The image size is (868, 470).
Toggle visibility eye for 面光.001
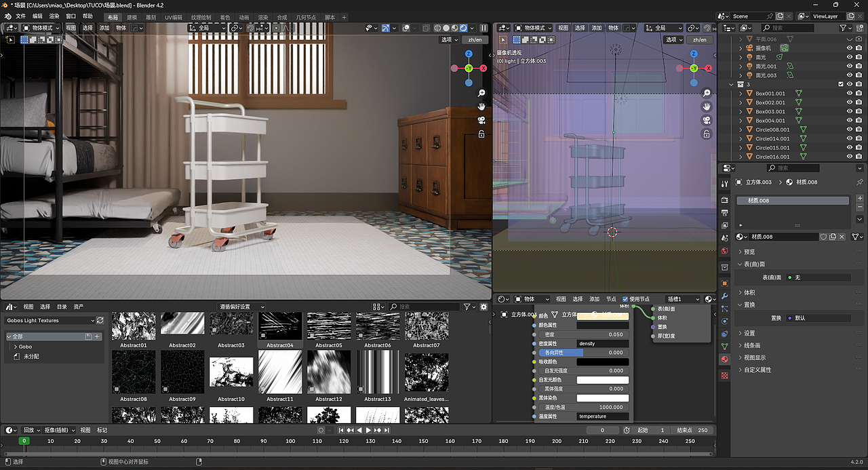tap(849, 66)
